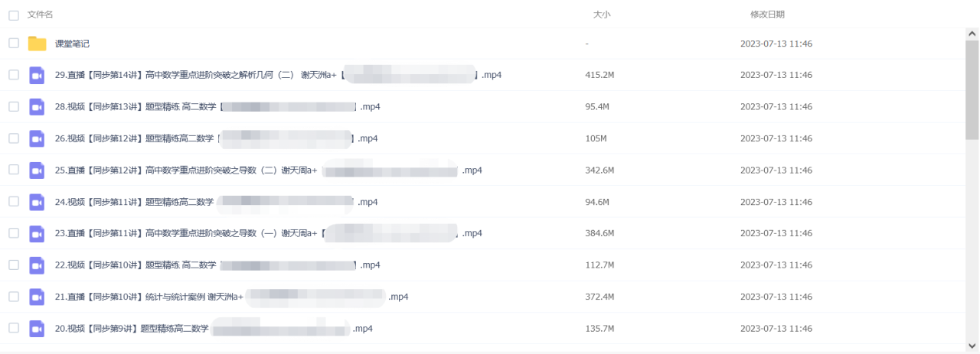The width and height of the screenshot is (980, 354).
Task: Click the scrollbar up arrow
Action: pyautogui.click(x=972, y=34)
